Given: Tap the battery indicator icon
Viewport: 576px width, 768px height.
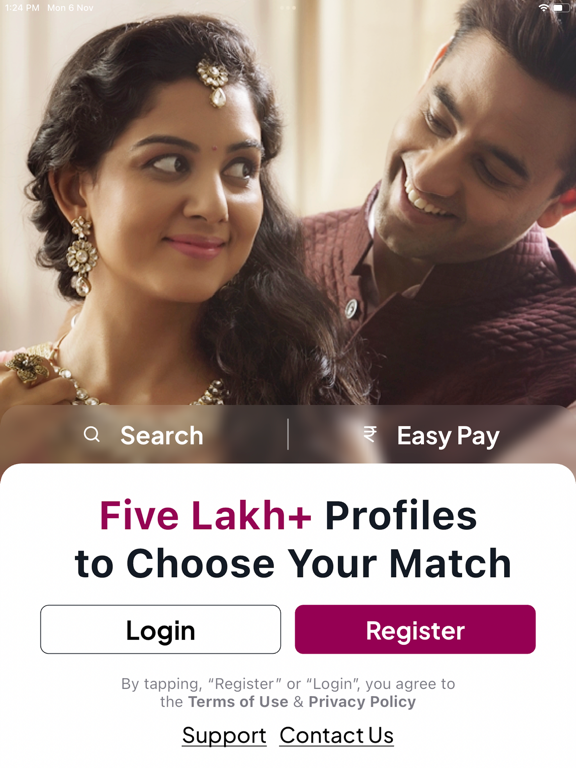Looking at the screenshot, I should 562,8.
